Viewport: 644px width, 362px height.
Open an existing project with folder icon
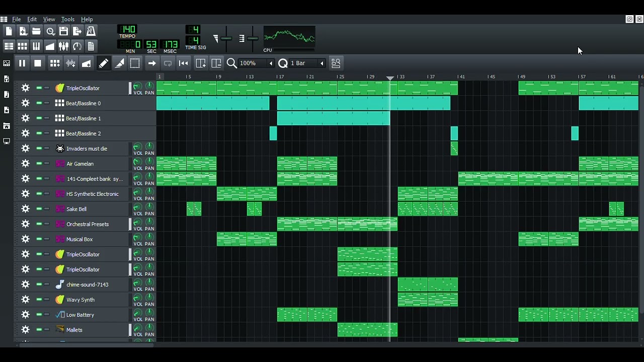tap(36, 31)
